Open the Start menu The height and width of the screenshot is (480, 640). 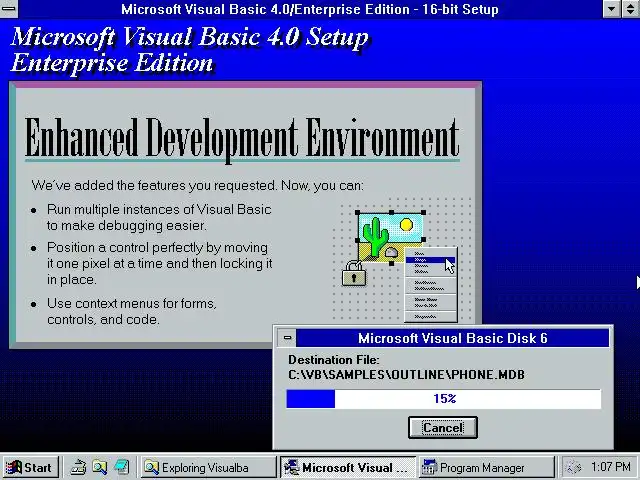(30, 467)
